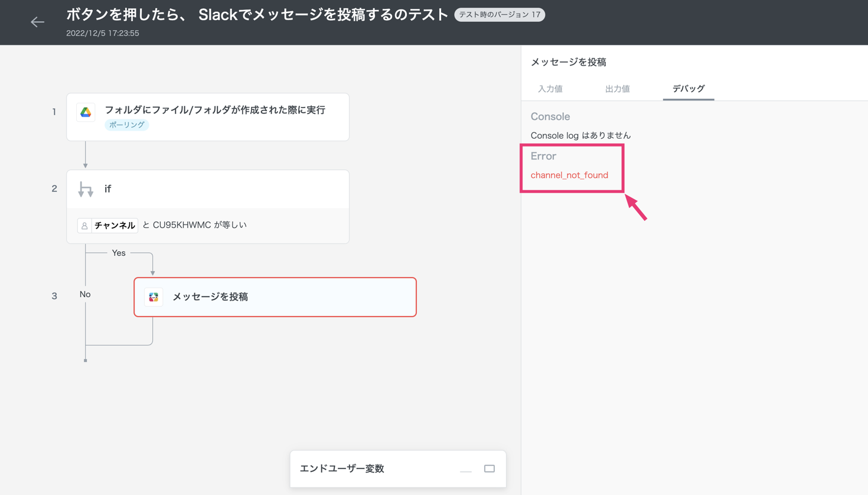Click the Slack icon in step 3
The height and width of the screenshot is (495, 868).
pyautogui.click(x=154, y=297)
